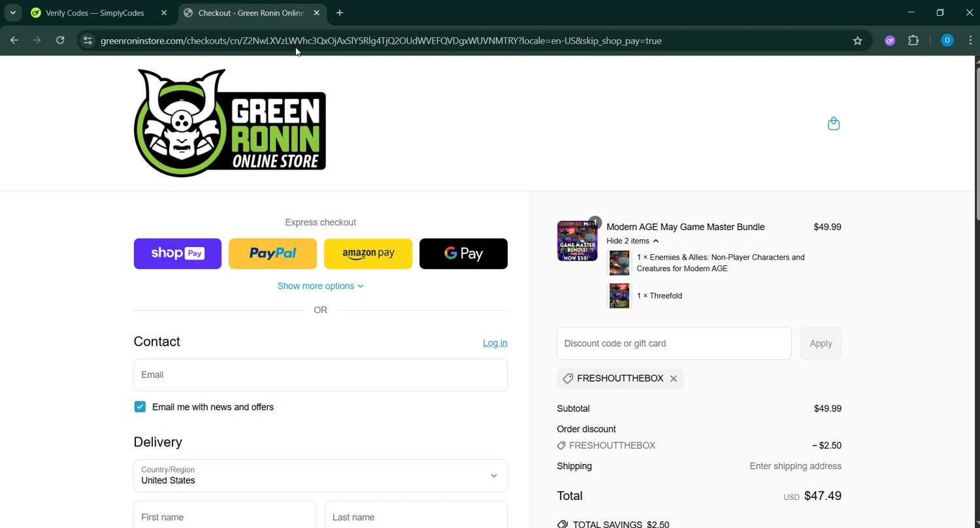The height and width of the screenshot is (528, 980).
Task: Expand Show more options for express checkout
Action: (320, 286)
